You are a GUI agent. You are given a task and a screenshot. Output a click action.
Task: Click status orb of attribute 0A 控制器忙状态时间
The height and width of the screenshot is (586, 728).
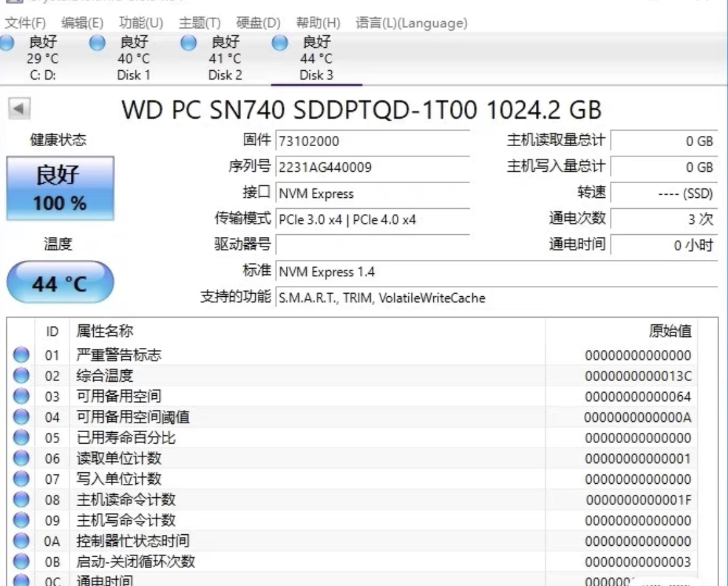pos(21,541)
